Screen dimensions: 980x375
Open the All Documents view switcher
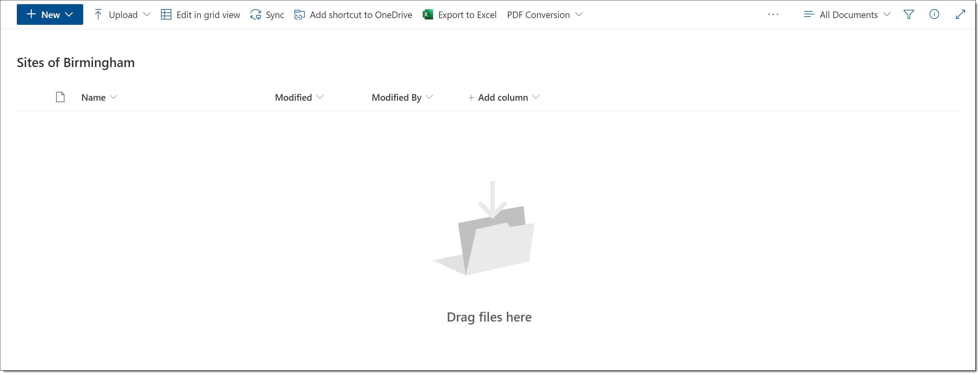[847, 15]
